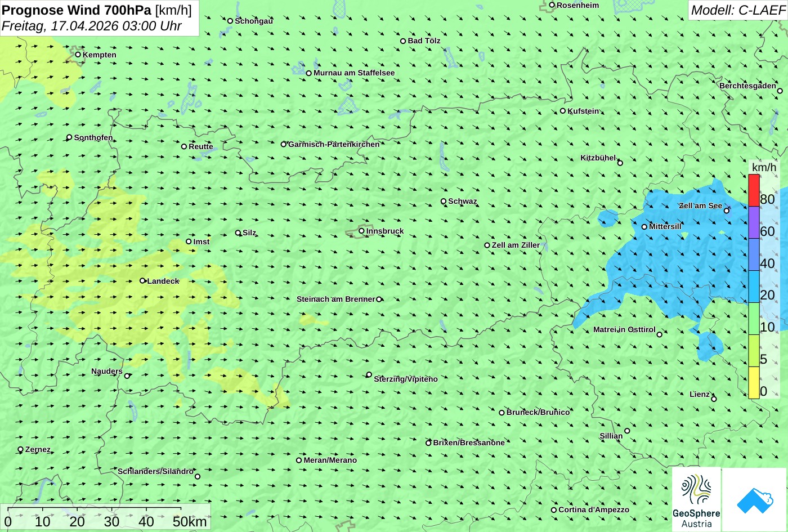This screenshot has width=788, height=532.
Task: Click the red legend color swatch
Action: tap(754, 190)
